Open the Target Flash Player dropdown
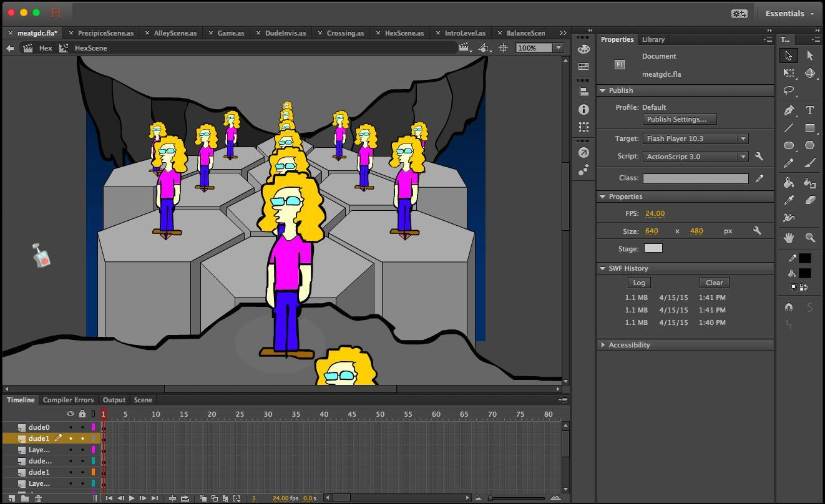Screen dimensions: 825x504 (x=695, y=138)
